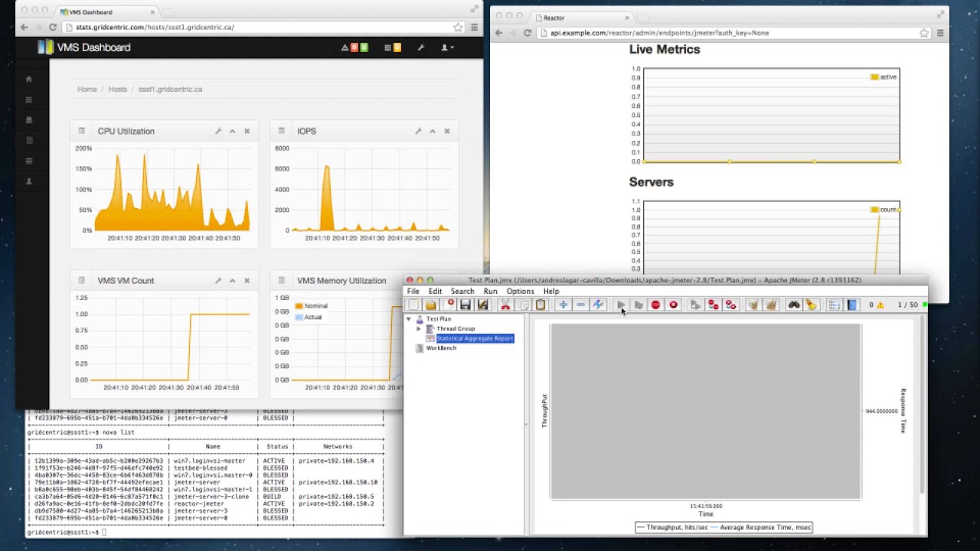
Task: Click the Open folder icon in JMeter
Action: (x=431, y=305)
